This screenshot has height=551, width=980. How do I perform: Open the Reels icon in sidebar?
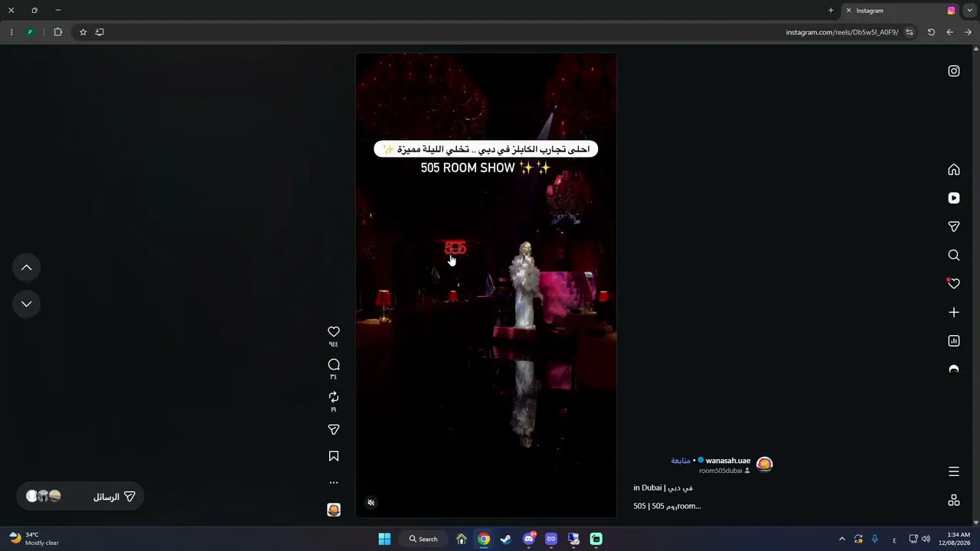[x=954, y=198]
